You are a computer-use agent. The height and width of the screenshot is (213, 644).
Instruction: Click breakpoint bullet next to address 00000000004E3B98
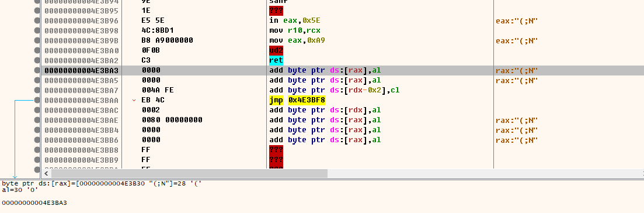(37, 30)
